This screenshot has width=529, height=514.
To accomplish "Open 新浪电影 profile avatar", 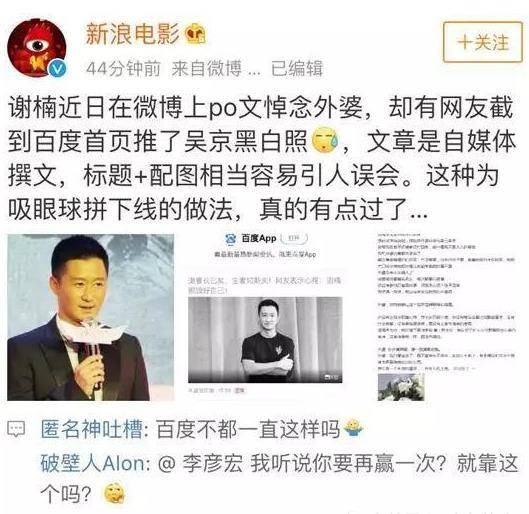I will click(37, 47).
